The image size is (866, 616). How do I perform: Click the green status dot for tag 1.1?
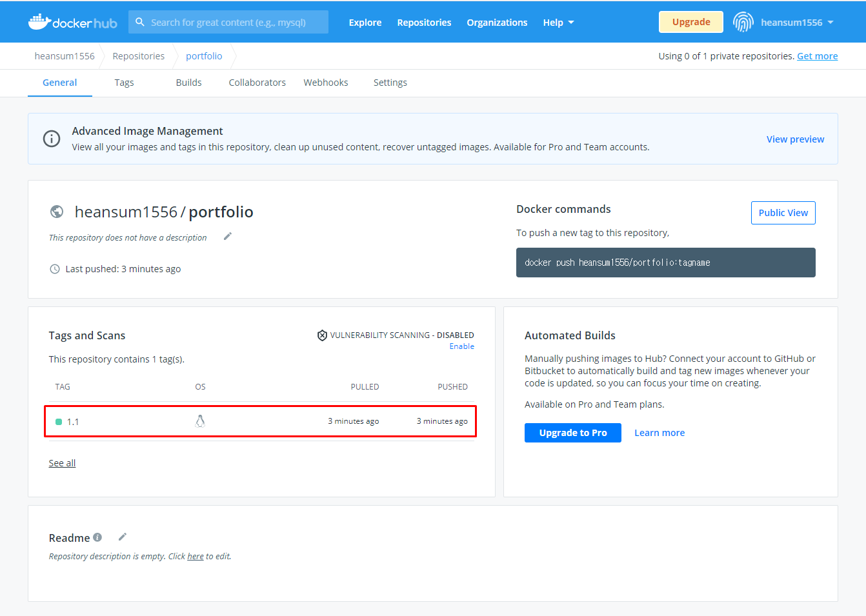point(59,422)
